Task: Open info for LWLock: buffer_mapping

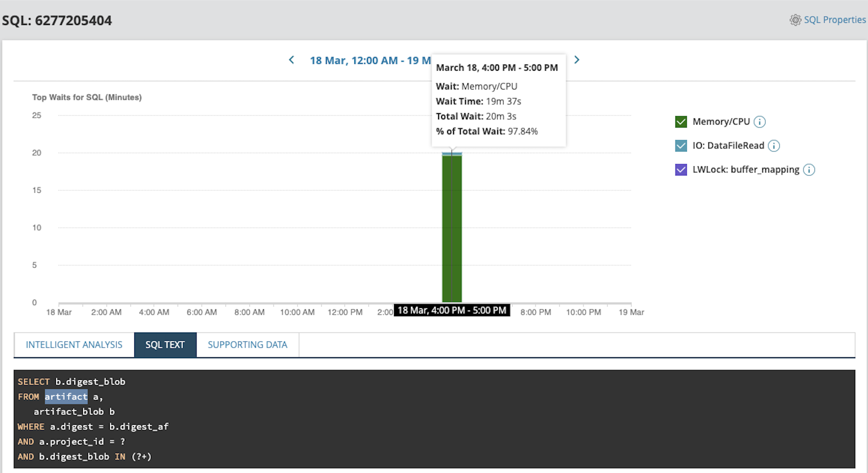Action: pyautogui.click(x=810, y=170)
